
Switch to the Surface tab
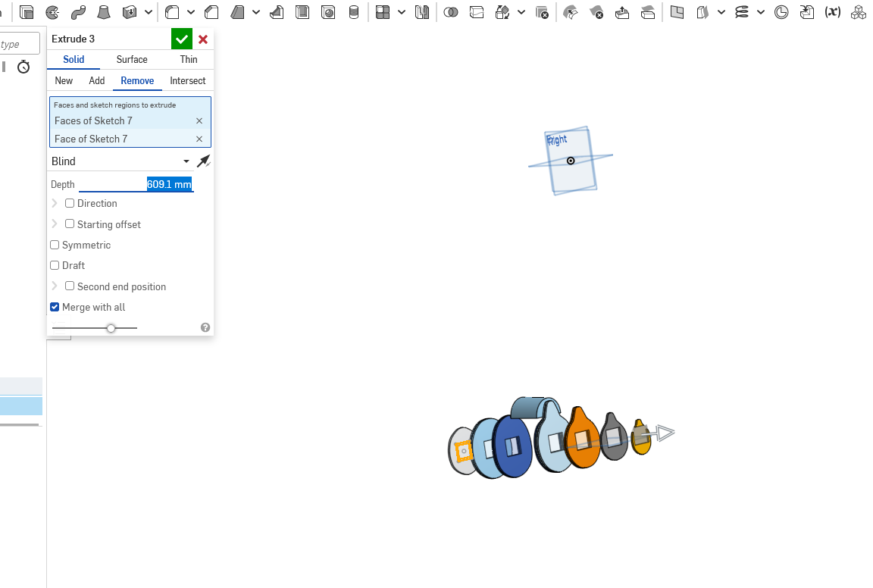132,60
